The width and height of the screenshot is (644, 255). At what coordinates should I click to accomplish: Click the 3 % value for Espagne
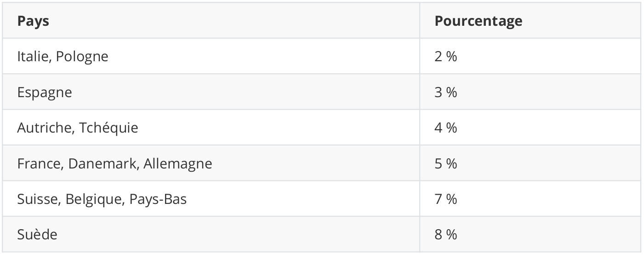tap(445, 92)
